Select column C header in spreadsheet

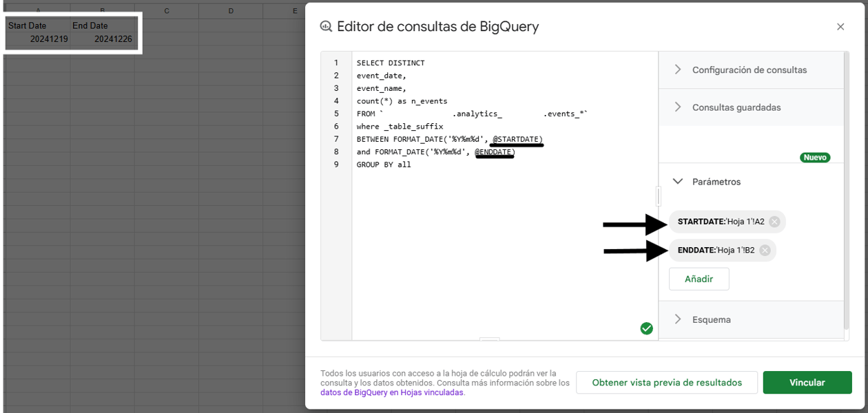click(167, 11)
